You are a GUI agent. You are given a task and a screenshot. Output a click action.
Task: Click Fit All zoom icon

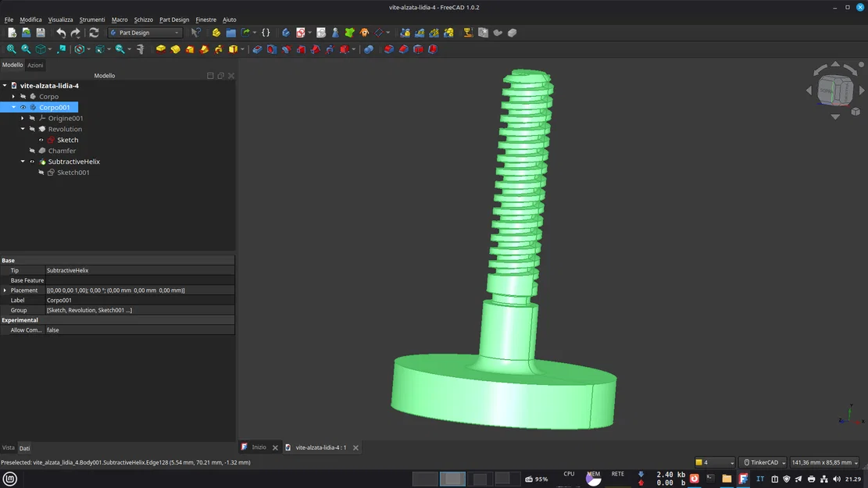pos(11,49)
